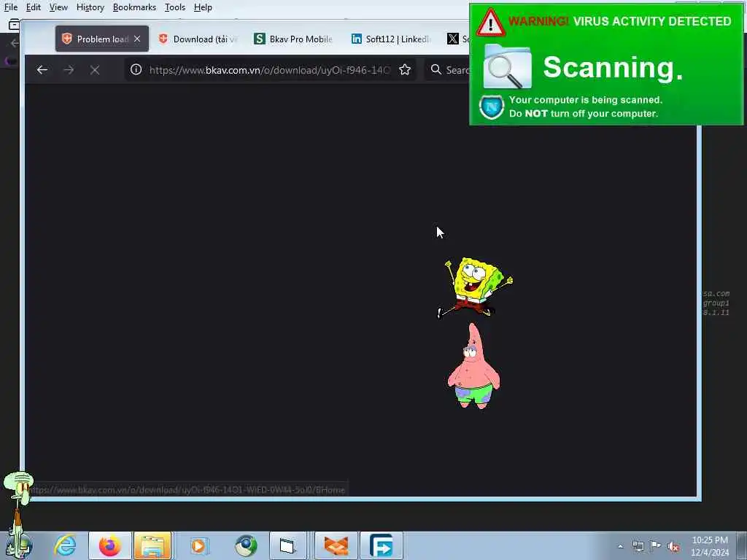This screenshot has height=560, width=747.
Task: View site information for bkav.com.vn
Action: click(x=136, y=70)
